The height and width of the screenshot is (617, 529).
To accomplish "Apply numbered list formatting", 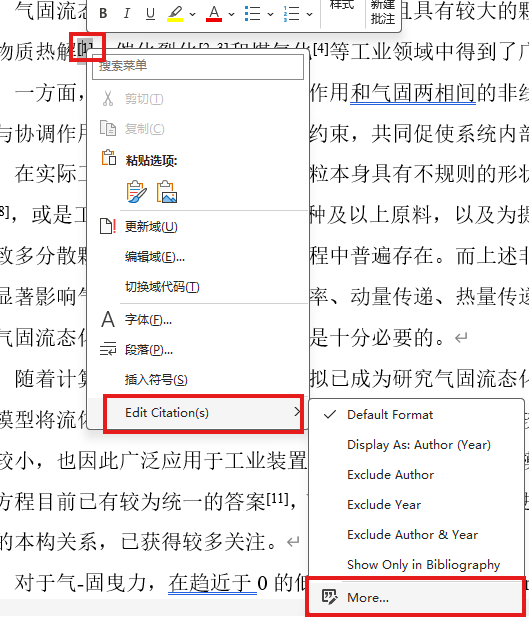I will pyautogui.click(x=292, y=13).
